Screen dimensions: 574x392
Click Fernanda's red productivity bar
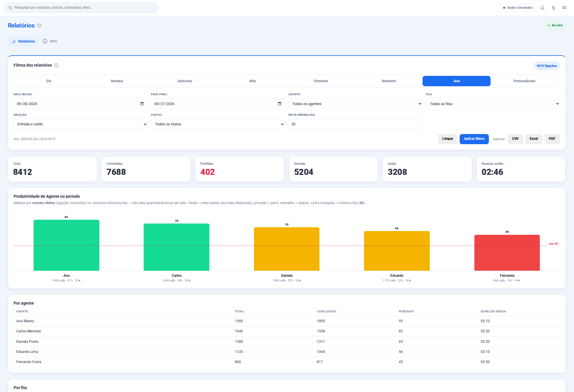[x=507, y=253]
